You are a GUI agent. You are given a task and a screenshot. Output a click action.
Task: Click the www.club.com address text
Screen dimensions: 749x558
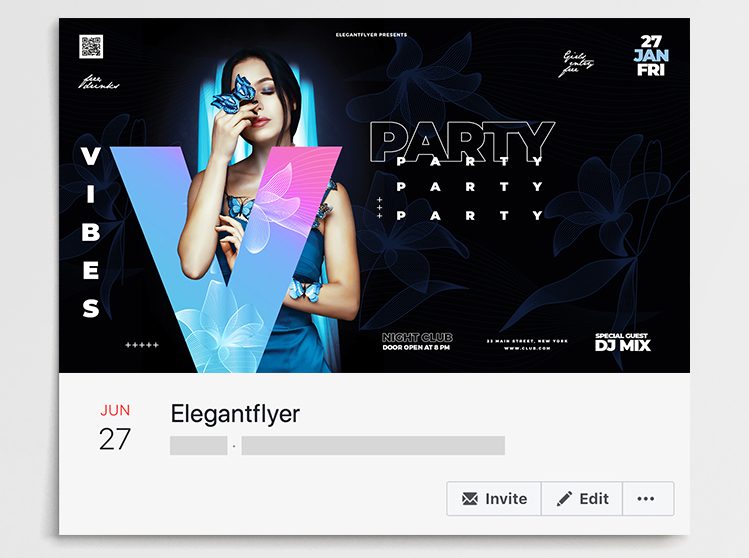point(527,348)
